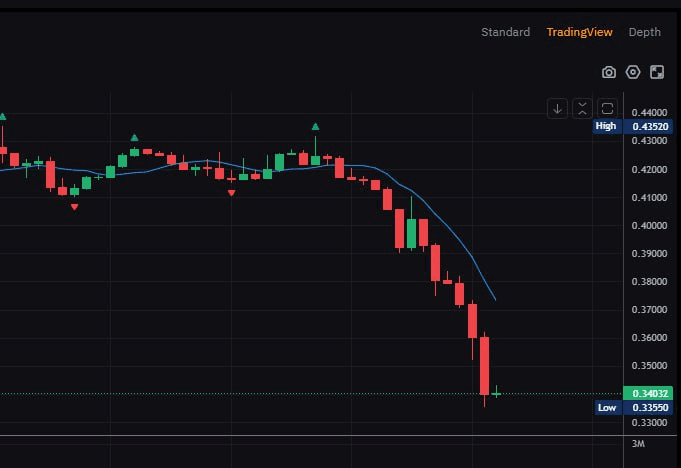The height and width of the screenshot is (468, 681).
Task: Click the last large red candlestick
Action: click(484, 365)
